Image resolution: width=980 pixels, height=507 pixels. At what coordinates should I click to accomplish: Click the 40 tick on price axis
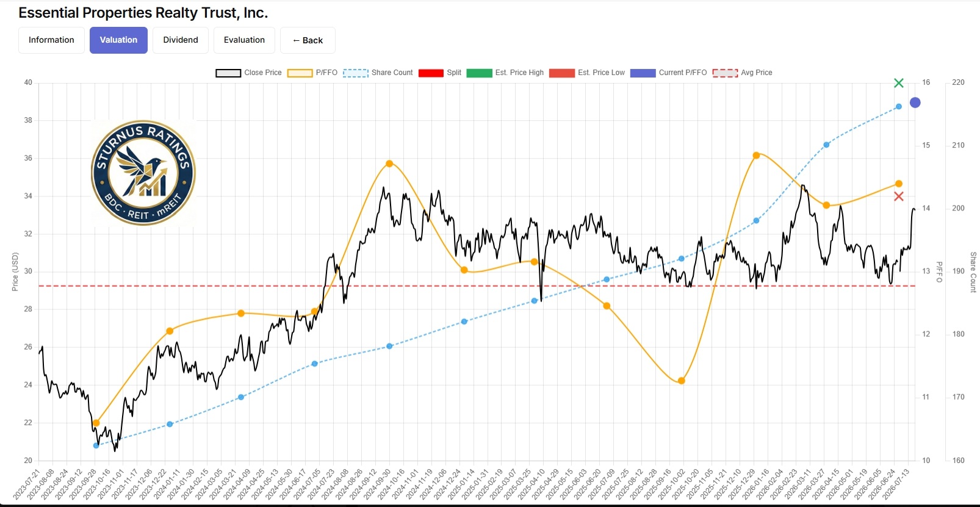tap(28, 82)
